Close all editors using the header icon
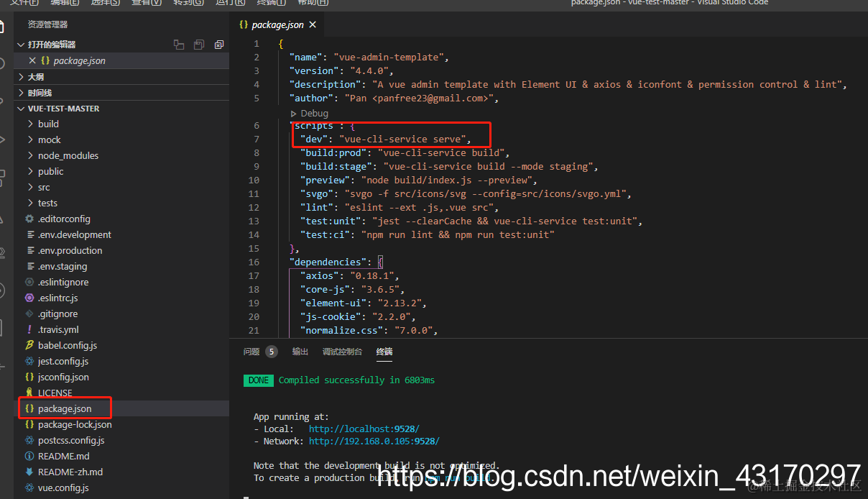The height and width of the screenshot is (499, 868). (x=219, y=45)
